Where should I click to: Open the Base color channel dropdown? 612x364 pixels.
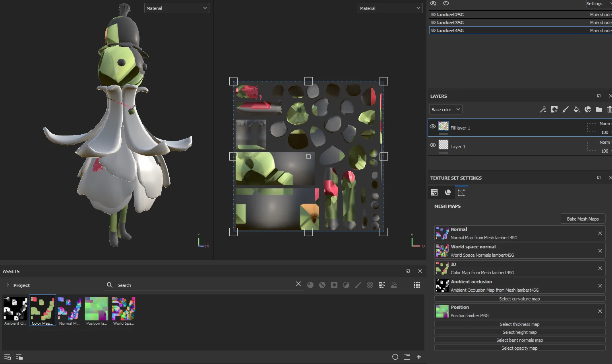(445, 109)
